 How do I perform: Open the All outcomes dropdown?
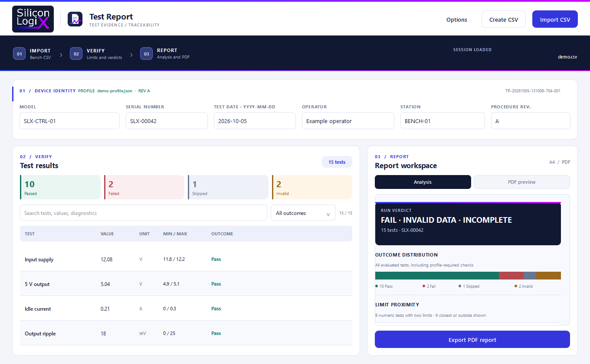[303, 213]
